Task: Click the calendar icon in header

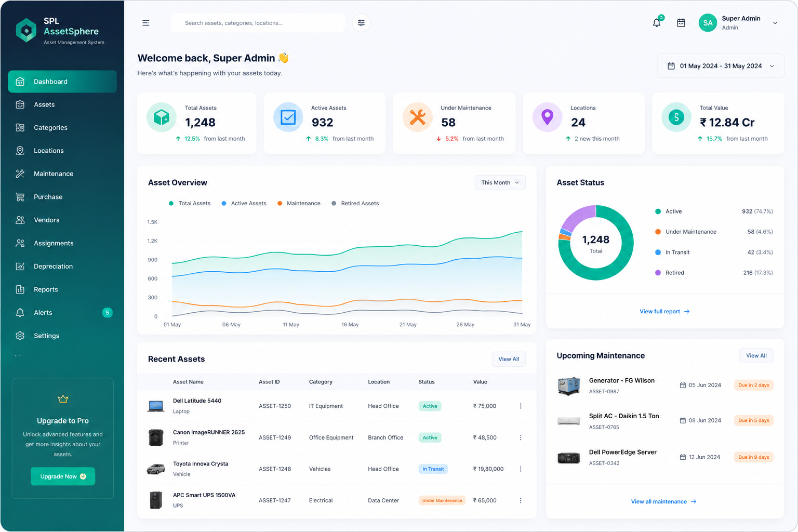Action: [681, 23]
